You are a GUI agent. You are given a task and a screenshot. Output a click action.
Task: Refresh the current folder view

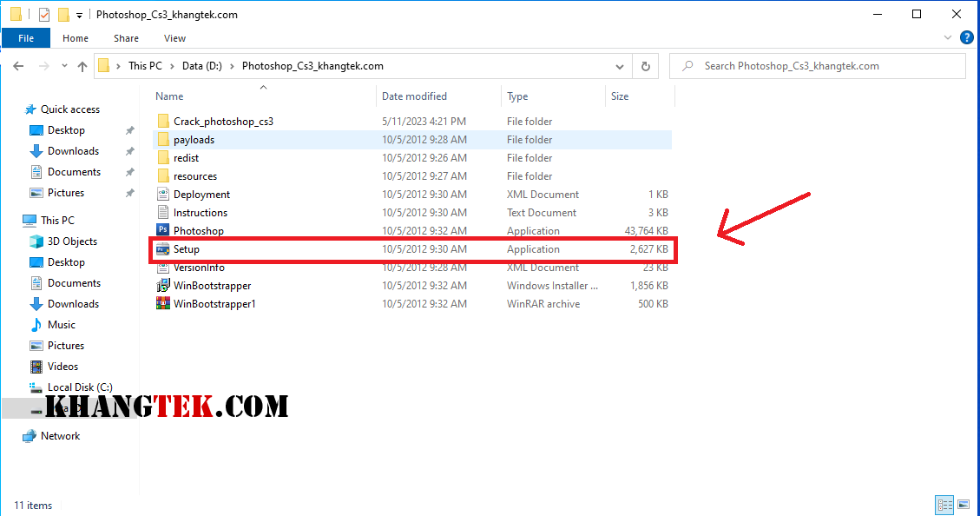(645, 66)
